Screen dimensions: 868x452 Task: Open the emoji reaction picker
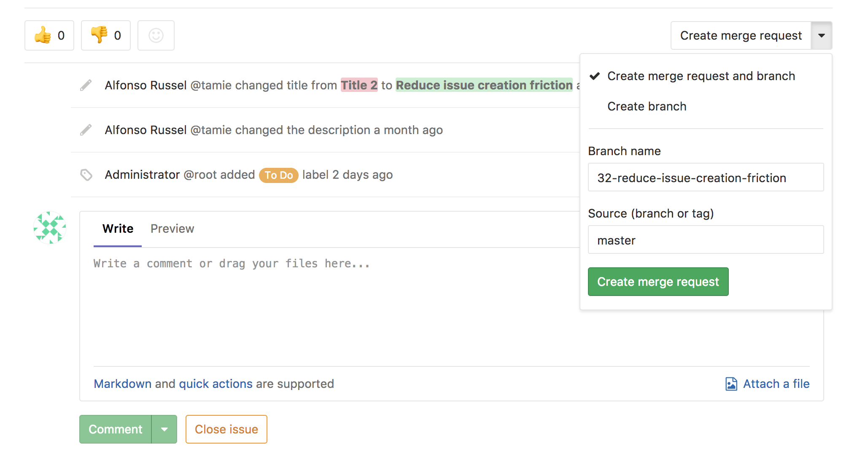(156, 35)
